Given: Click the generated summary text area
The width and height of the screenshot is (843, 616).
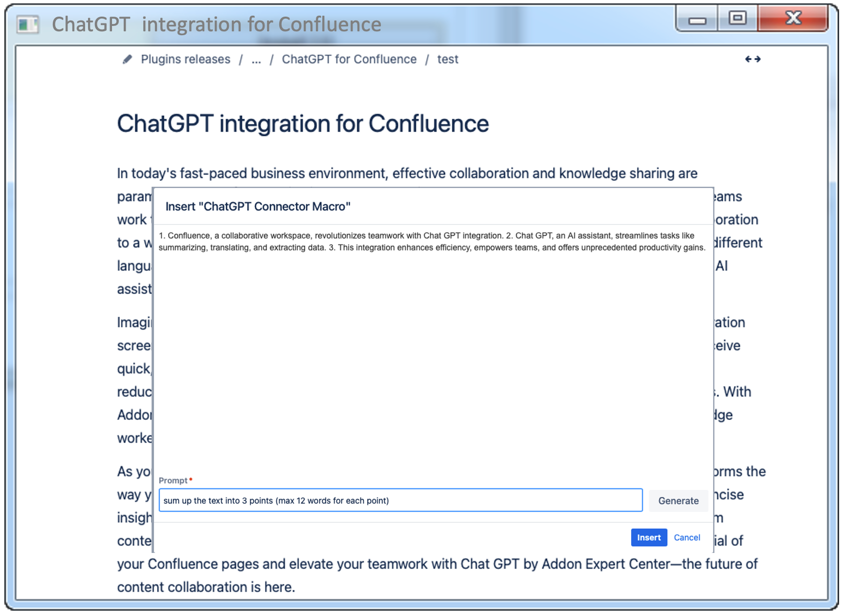Looking at the screenshot, I should (x=432, y=242).
